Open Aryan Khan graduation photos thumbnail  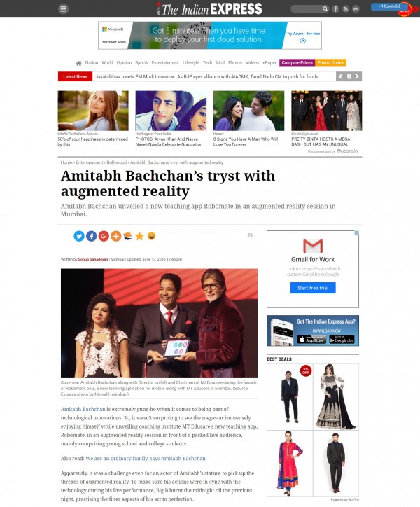171,111
